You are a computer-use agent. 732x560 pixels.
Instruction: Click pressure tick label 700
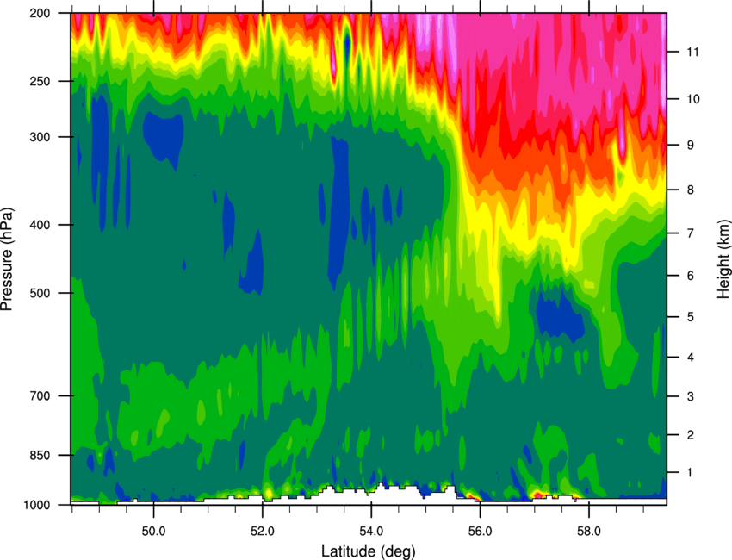pyautogui.click(x=40, y=395)
